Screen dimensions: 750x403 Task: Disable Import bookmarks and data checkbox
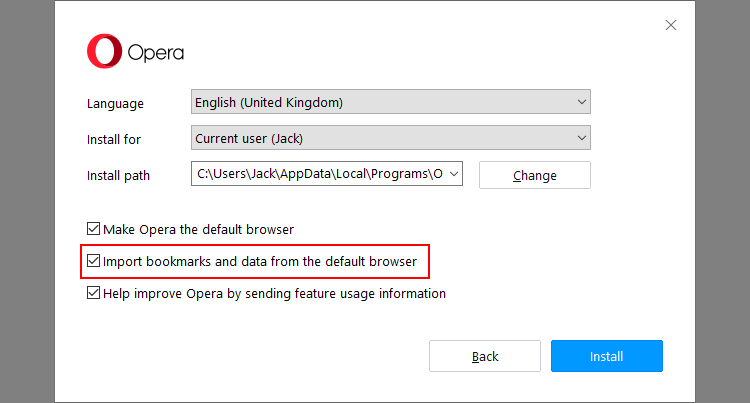94,261
